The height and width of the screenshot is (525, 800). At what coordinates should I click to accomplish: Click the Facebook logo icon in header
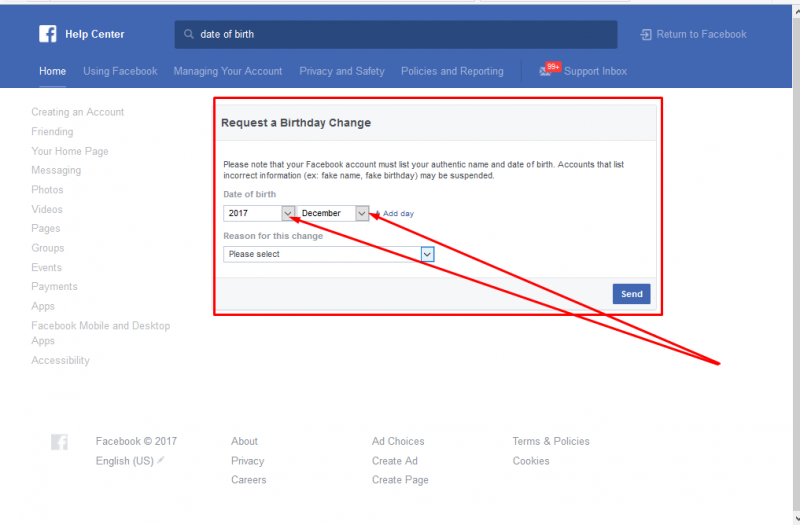coord(48,34)
